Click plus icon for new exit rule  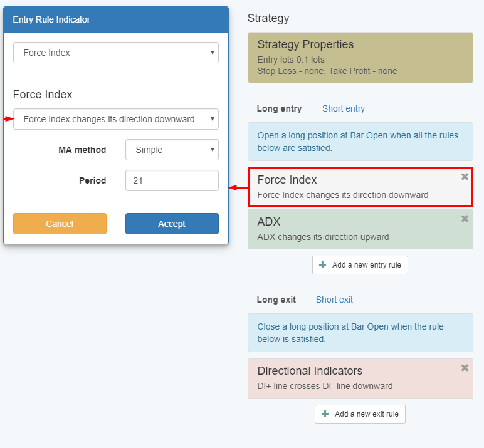pos(325,414)
